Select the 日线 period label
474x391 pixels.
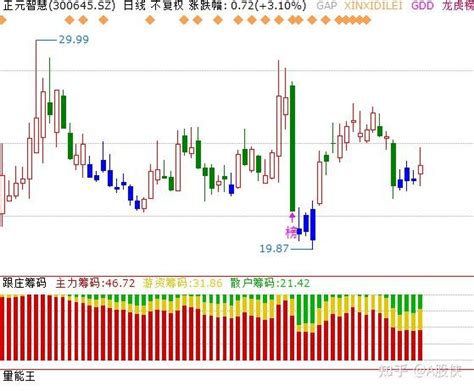click(134, 5)
